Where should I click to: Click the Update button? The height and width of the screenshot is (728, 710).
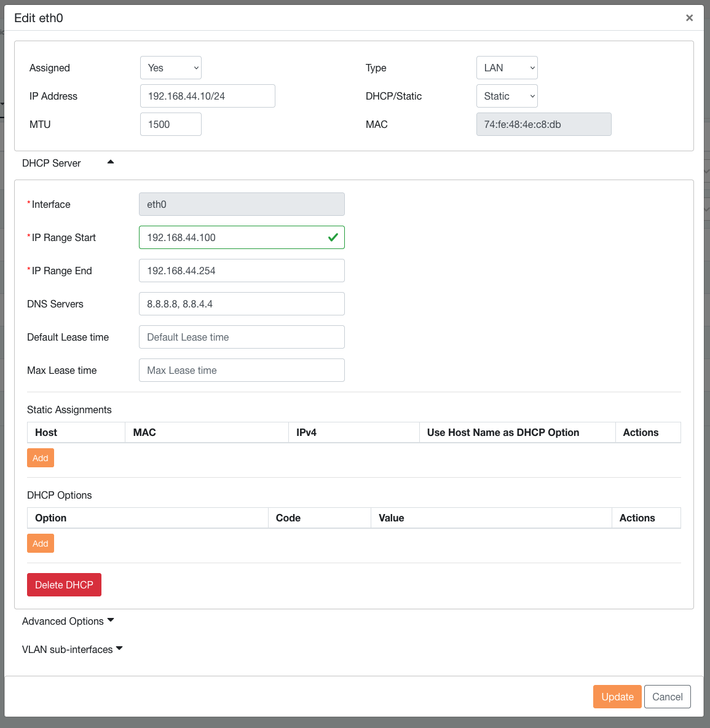[x=617, y=697]
